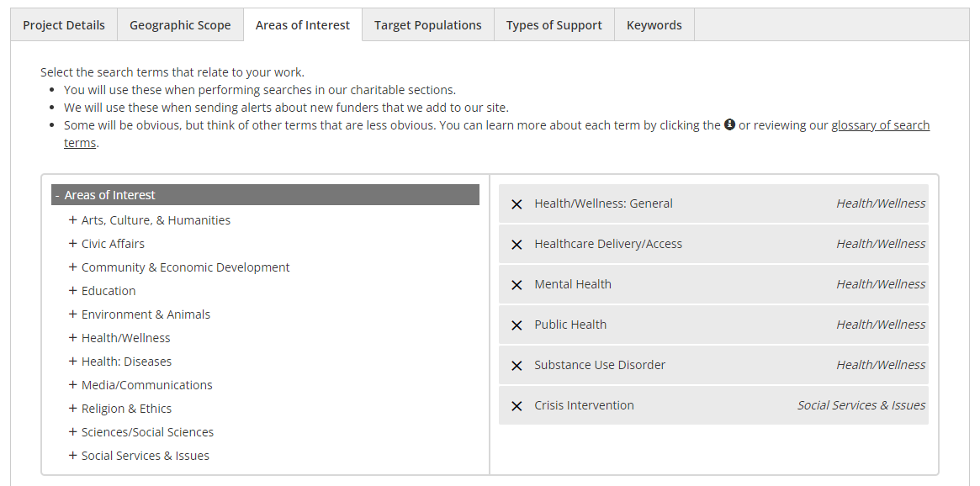980x486 pixels.
Task: Delete Public Health using the X icon
Action: [x=516, y=325]
